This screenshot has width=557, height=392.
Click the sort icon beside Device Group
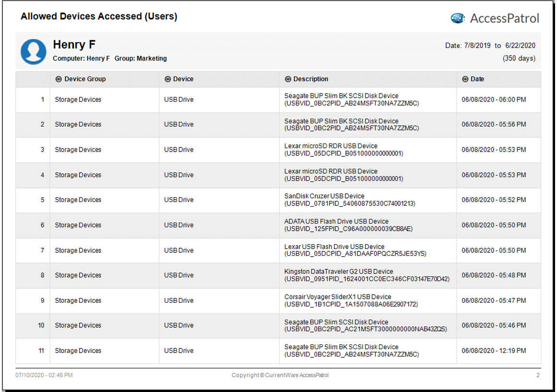pos(59,79)
